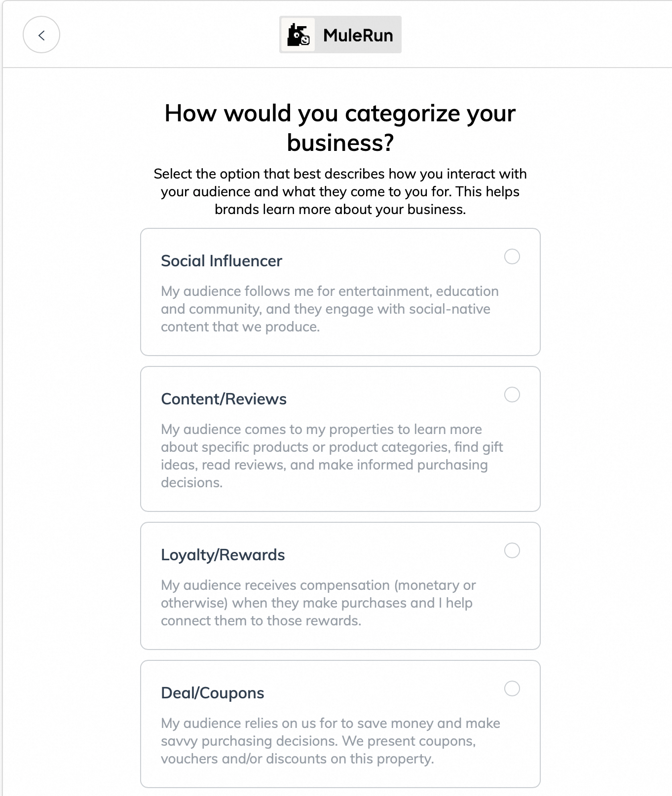Screen dimensions: 672x796
Task: Click the Content/Reviews description about gift ideas
Action: click(x=332, y=456)
